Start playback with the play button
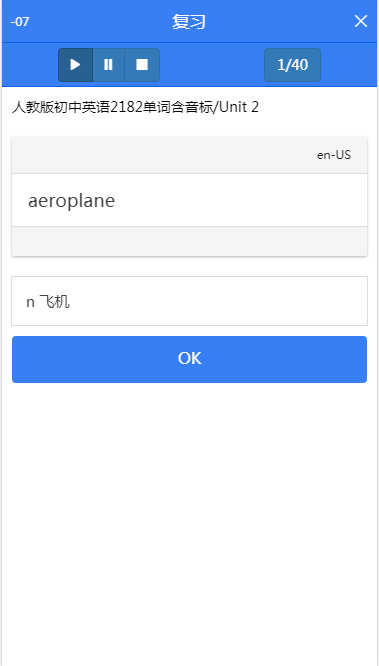The image size is (379, 666). tap(76, 65)
